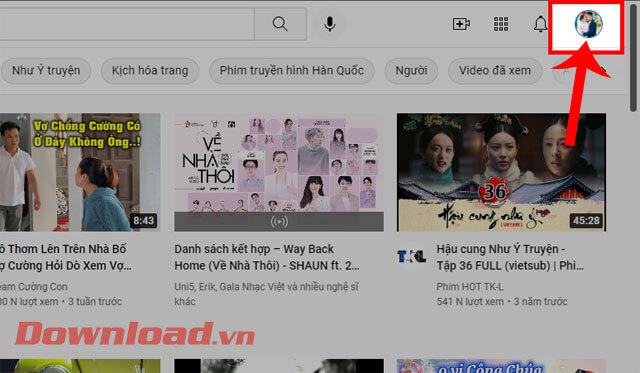
Task: Click the playlist mix indicator bar icon
Action: click(279, 222)
